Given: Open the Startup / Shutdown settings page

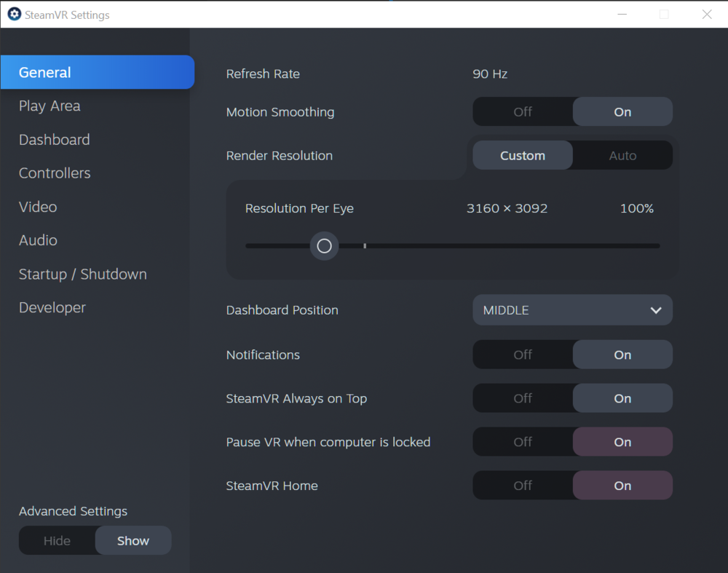Looking at the screenshot, I should coord(82,274).
